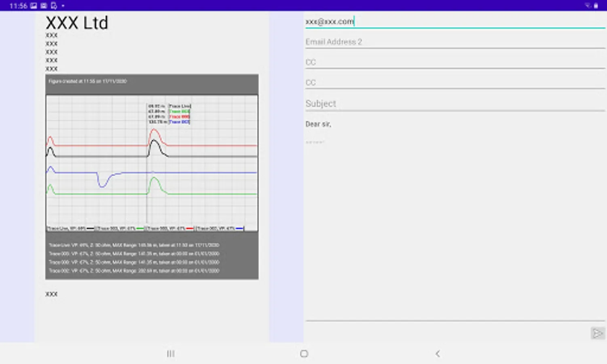Screen dimensions: 607x364
Task: Open the Android recent apps button
Action: coord(171,353)
